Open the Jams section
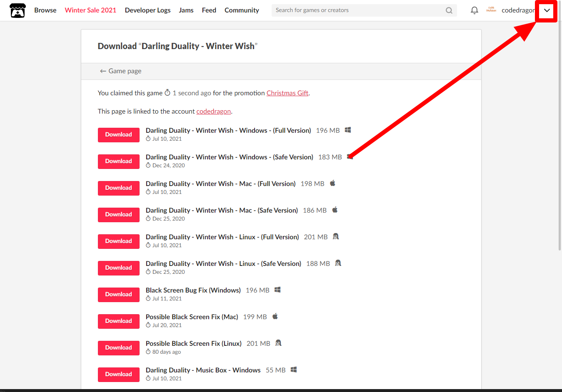This screenshot has height=392, width=562. [186, 10]
